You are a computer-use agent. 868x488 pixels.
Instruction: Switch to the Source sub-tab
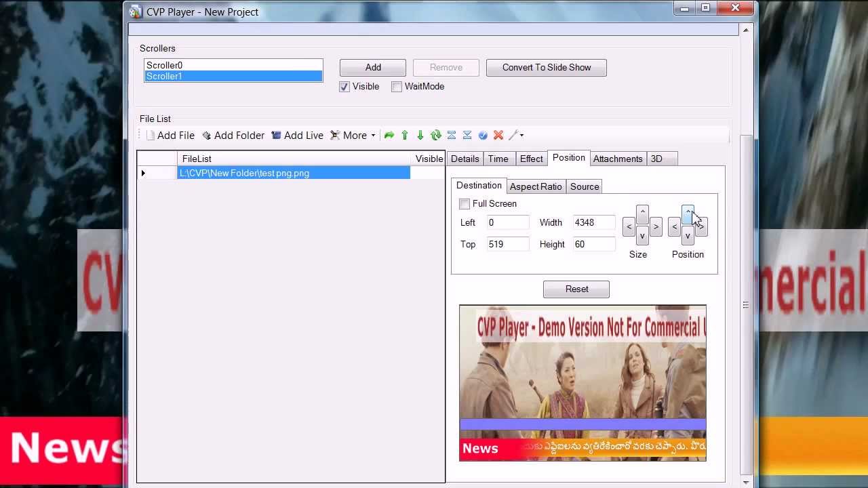[585, 186]
